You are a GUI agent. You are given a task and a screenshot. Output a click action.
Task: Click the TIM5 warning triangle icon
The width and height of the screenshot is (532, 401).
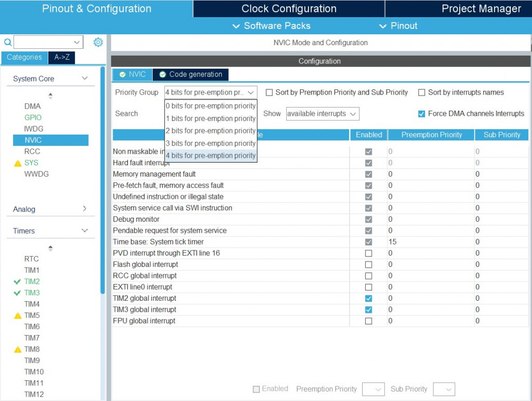coord(18,316)
